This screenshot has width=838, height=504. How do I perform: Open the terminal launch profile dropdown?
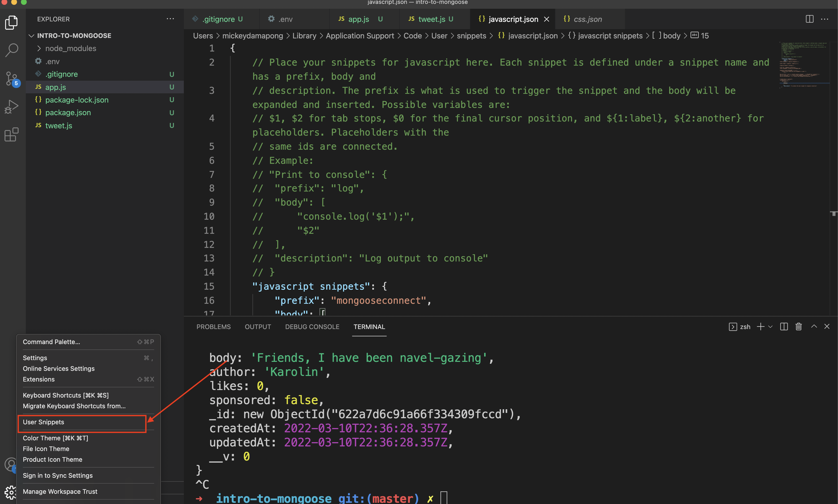(x=770, y=326)
